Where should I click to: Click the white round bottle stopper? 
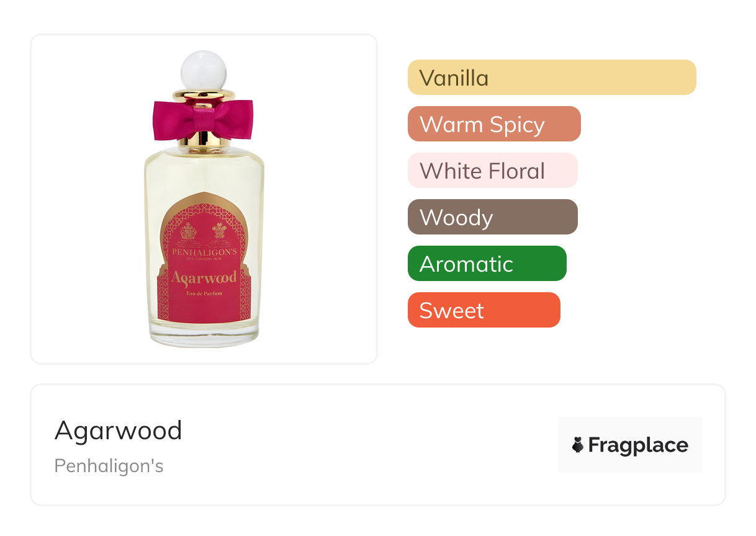(204, 71)
